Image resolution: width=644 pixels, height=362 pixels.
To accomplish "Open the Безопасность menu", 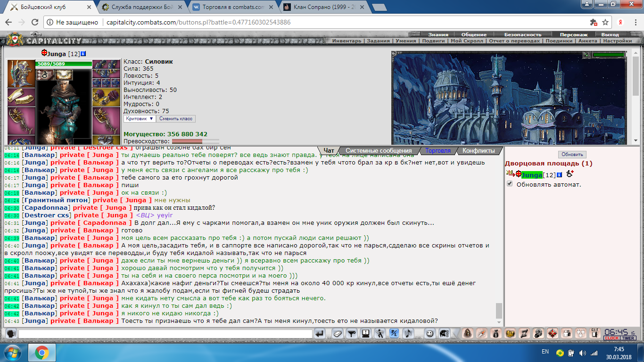I will coord(523,35).
